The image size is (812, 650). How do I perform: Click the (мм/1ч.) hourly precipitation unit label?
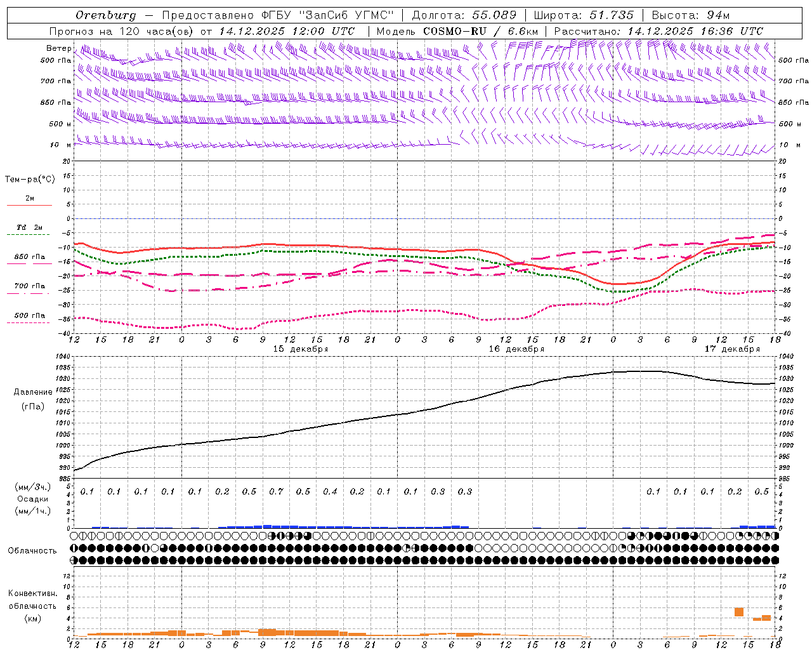pos(33,511)
